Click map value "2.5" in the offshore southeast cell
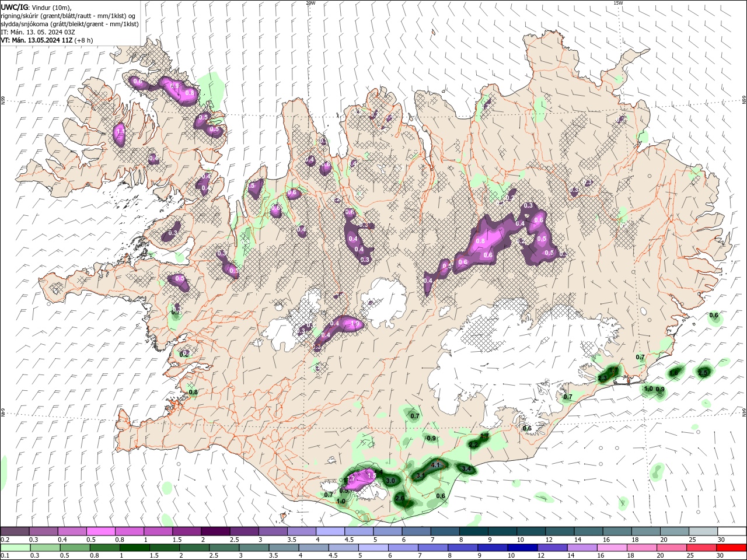This screenshot has width=747, height=560. [703, 372]
